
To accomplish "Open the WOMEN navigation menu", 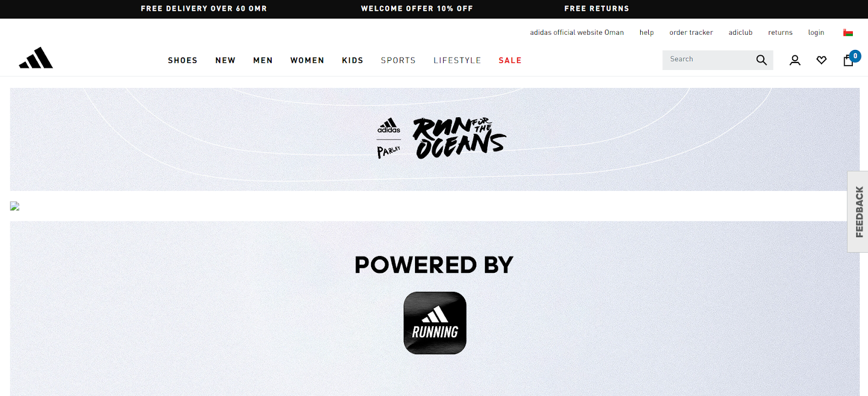I will pyautogui.click(x=307, y=60).
